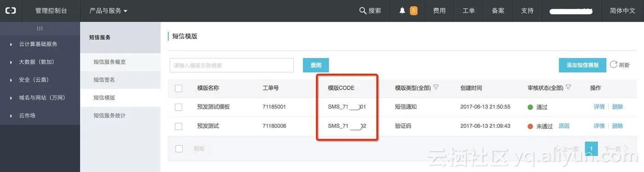
Task: Click work order number 71185001
Action: click(274, 107)
